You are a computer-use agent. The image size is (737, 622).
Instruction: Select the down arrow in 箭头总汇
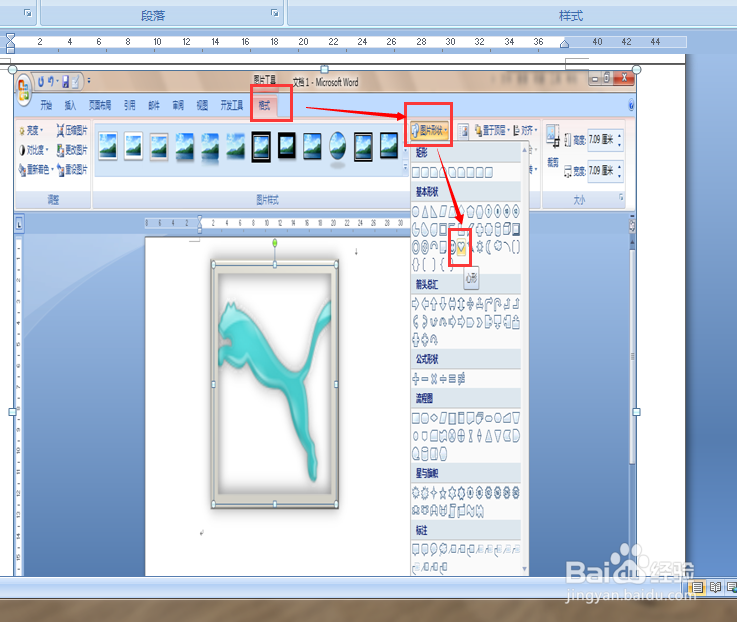(x=443, y=304)
